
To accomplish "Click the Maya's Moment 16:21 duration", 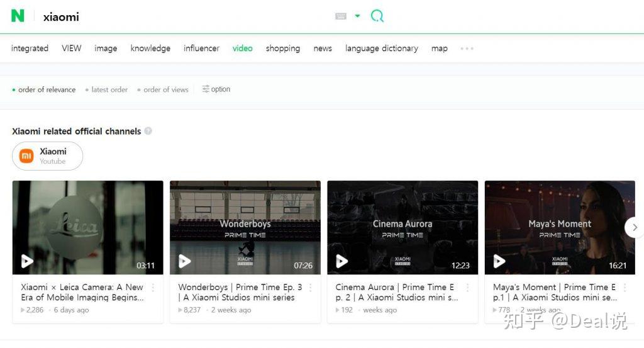I will [x=618, y=266].
